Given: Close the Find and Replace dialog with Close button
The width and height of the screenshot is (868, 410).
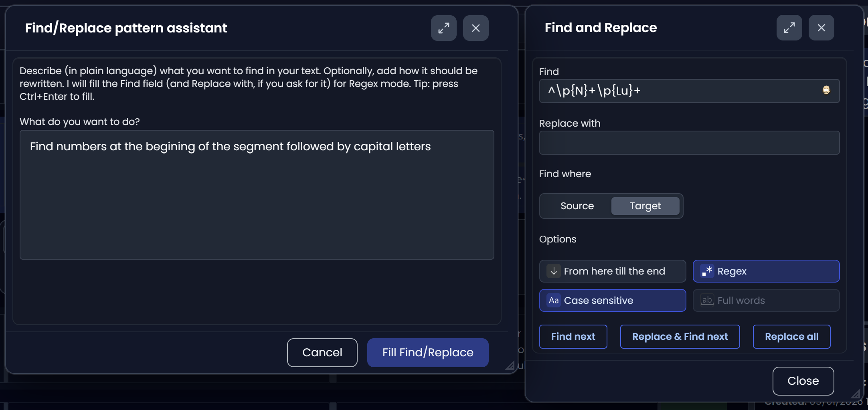Looking at the screenshot, I should pos(803,381).
